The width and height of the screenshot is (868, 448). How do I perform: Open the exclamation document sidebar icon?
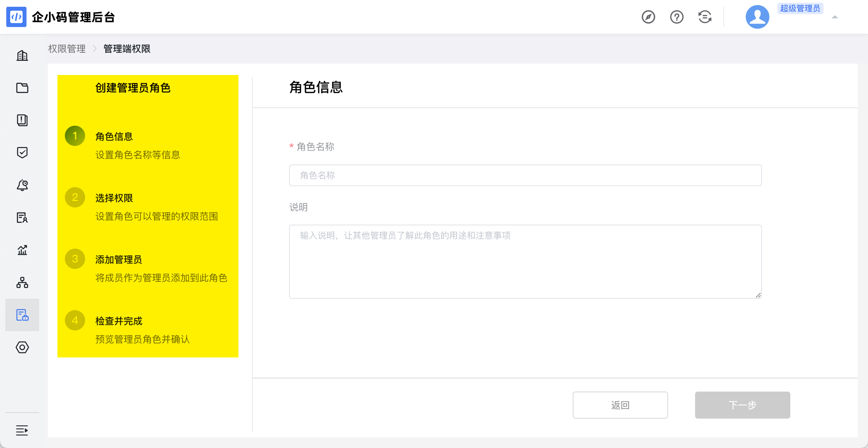tap(22, 120)
